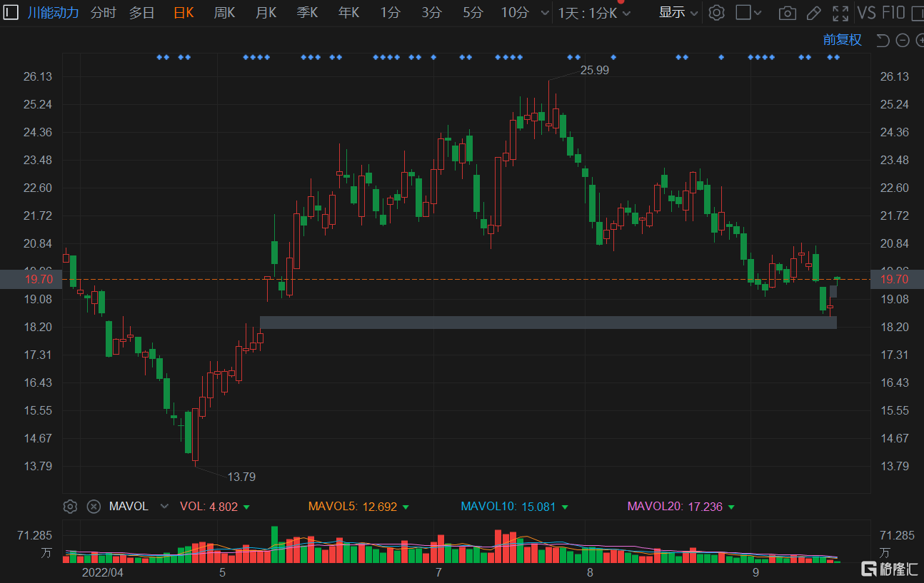
Task: Expand the 显示 display dropdown
Action: tap(678, 12)
